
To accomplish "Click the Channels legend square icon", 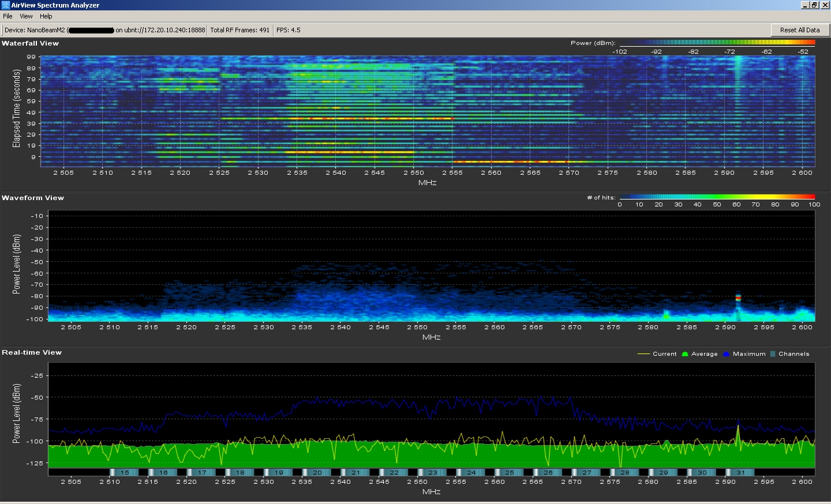I will click(x=773, y=354).
